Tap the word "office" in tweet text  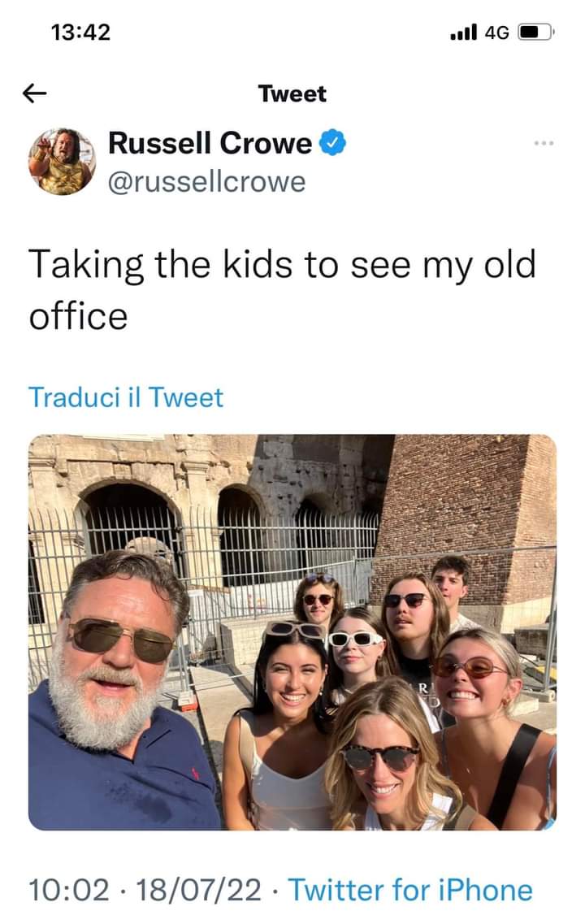click(x=78, y=315)
